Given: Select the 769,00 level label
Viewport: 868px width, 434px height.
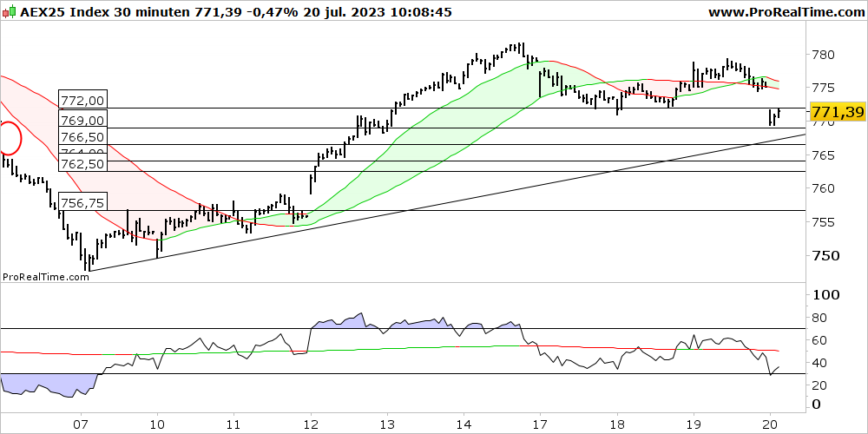Looking at the screenshot, I should point(82,120).
